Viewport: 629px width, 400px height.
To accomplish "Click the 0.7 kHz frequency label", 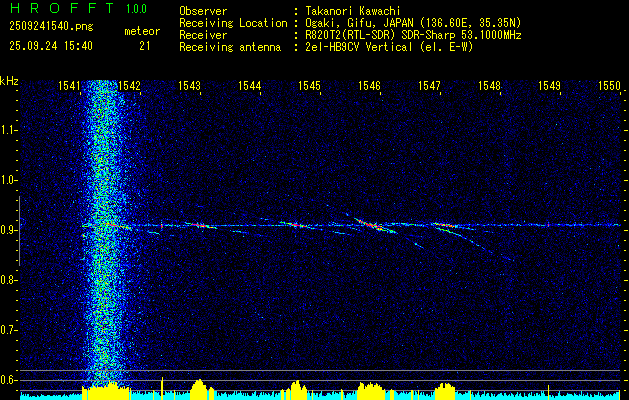I will coord(8,330).
